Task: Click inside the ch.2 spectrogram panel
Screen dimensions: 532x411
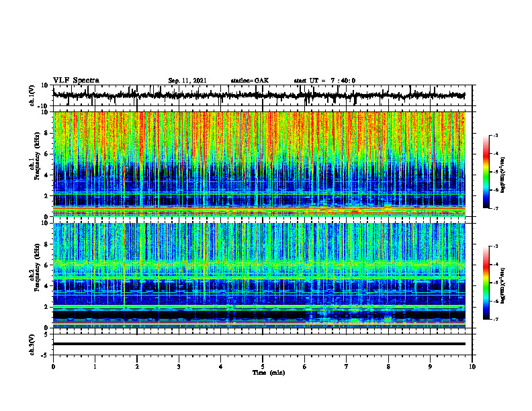Action: pos(259,275)
